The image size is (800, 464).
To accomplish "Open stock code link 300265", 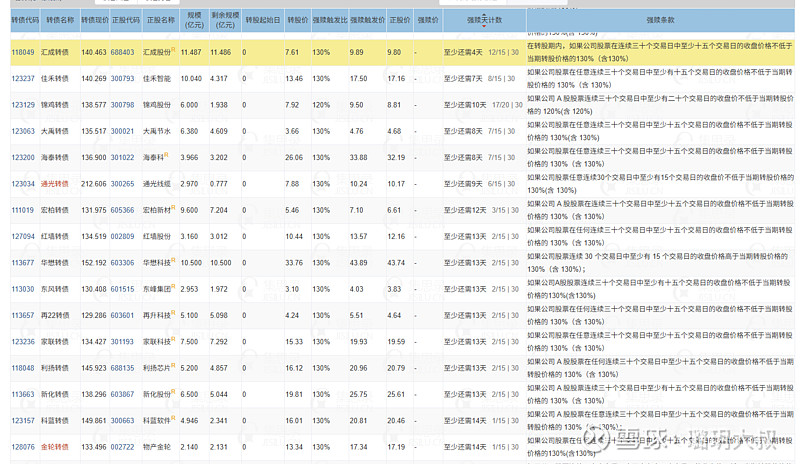I will coord(122,184).
